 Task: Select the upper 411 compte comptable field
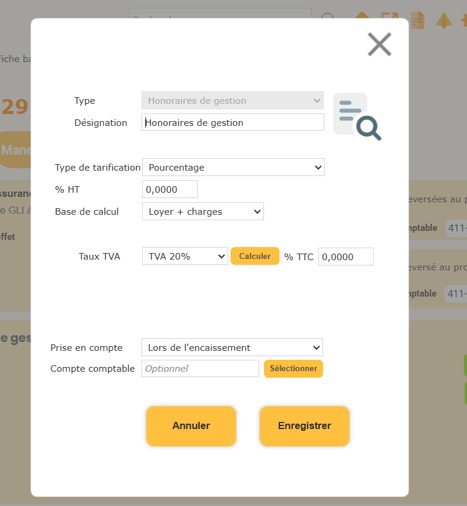(x=456, y=228)
